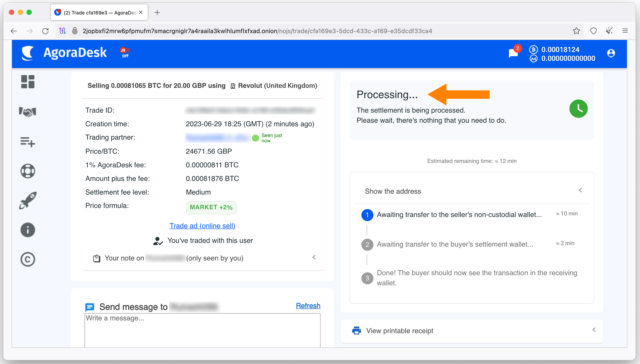Click the blurred trading partner username
This screenshot has height=364, width=640.
217,138
